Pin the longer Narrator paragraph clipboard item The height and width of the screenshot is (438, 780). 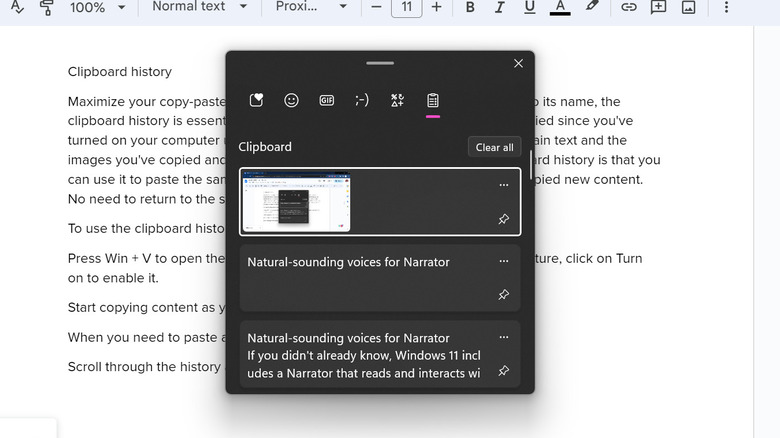point(503,371)
